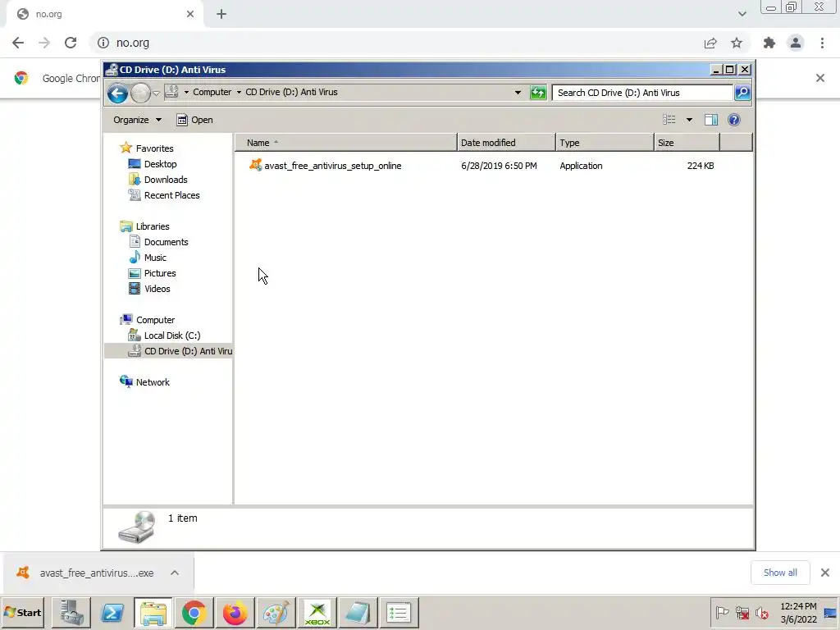Open the address bar history dropdown
Viewport: 840px width, 630px height.
[518, 93]
